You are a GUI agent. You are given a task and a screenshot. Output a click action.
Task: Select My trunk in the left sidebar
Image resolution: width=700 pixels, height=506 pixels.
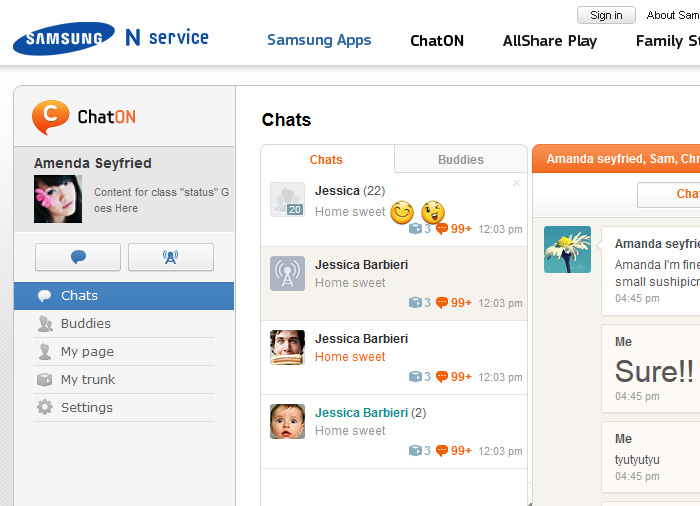click(x=124, y=380)
